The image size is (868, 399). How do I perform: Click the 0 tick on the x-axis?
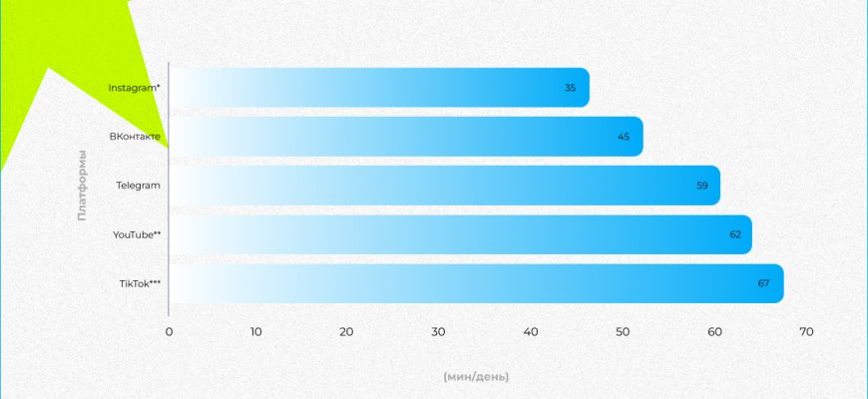pos(169,332)
